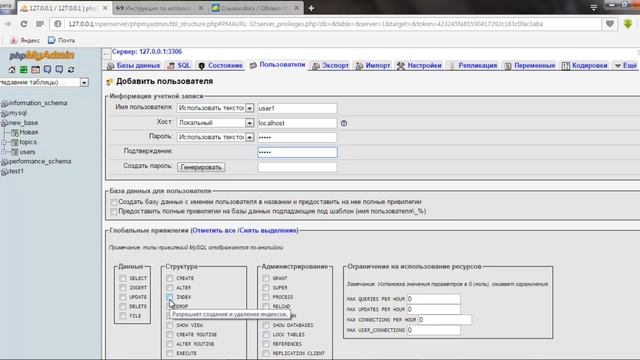The width and height of the screenshot is (640, 360).
Task: Enable the DELETE privilege checkbox
Action: 123,307
